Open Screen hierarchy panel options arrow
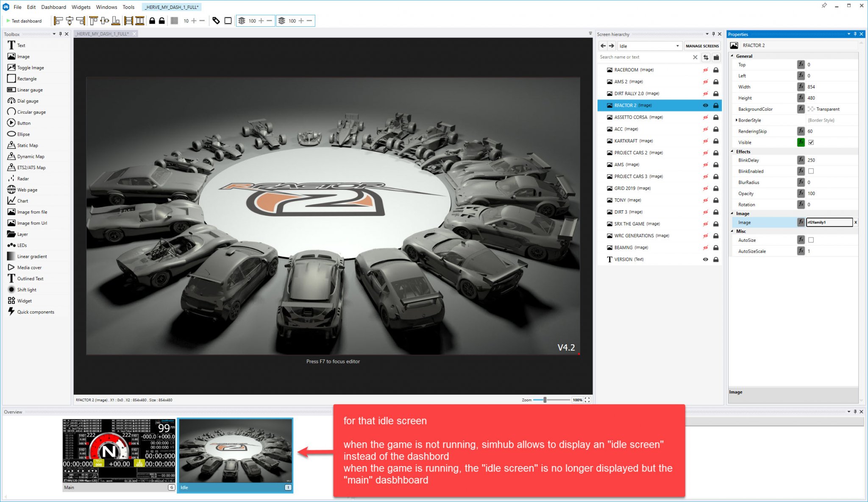The image size is (868, 502). 707,34
